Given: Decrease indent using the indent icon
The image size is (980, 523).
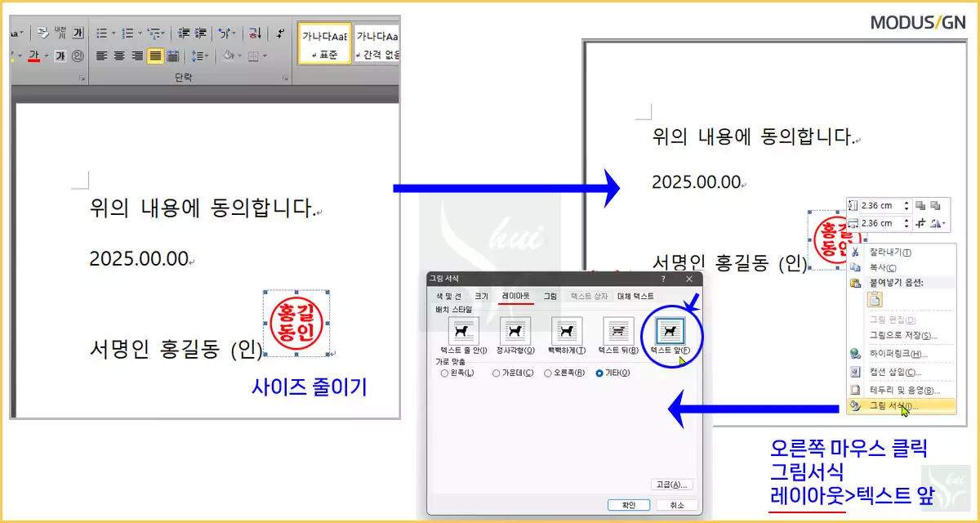Looking at the screenshot, I should click(183, 33).
